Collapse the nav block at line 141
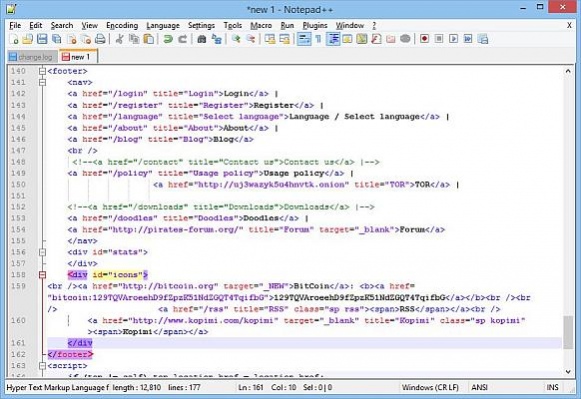This screenshot has height=399, width=581. (x=42, y=82)
